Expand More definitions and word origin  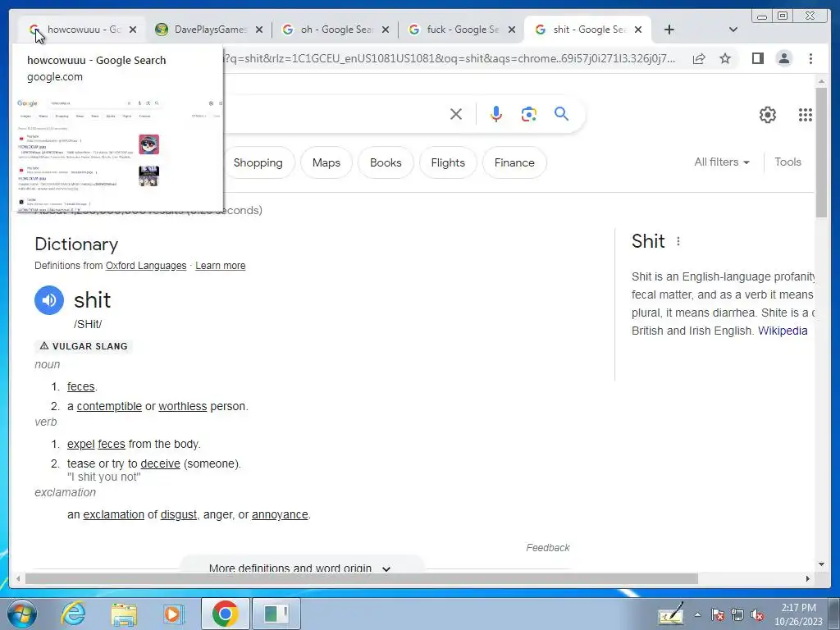click(x=301, y=568)
